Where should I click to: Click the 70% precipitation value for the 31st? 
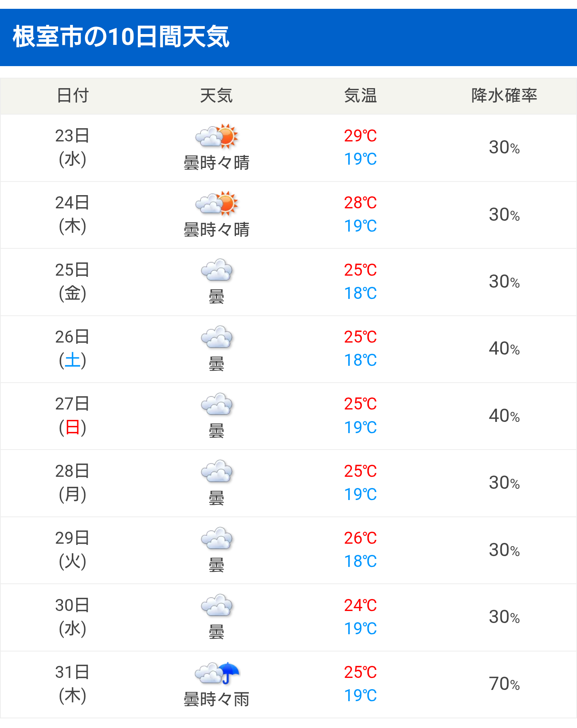(504, 684)
